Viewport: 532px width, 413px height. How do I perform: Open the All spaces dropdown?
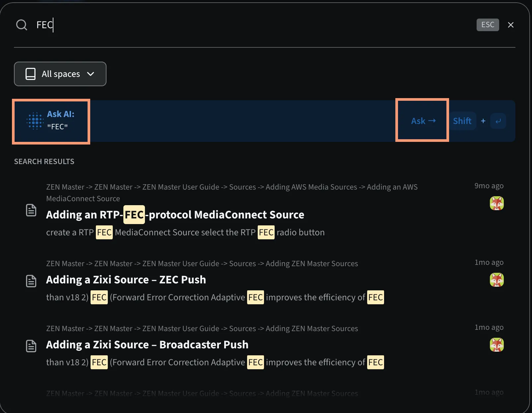60,74
